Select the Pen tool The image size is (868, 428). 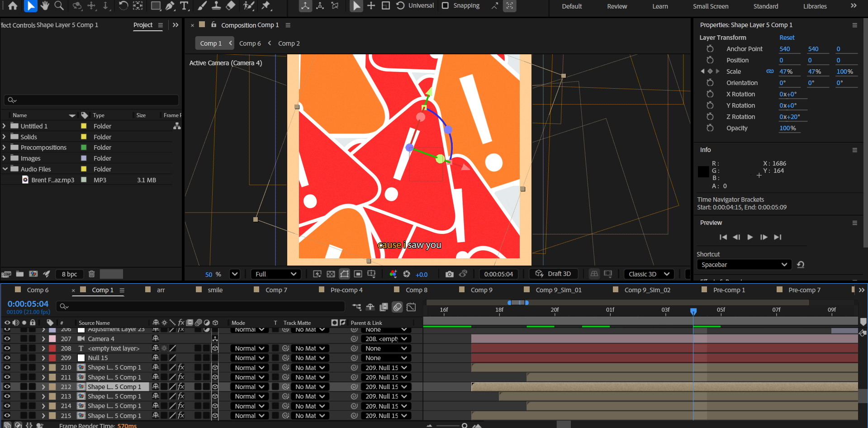pos(170,6)
